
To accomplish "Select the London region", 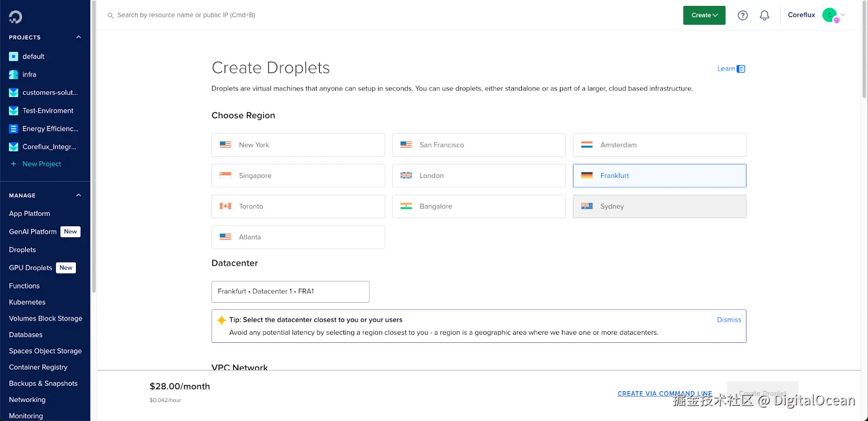I will 478,176.
